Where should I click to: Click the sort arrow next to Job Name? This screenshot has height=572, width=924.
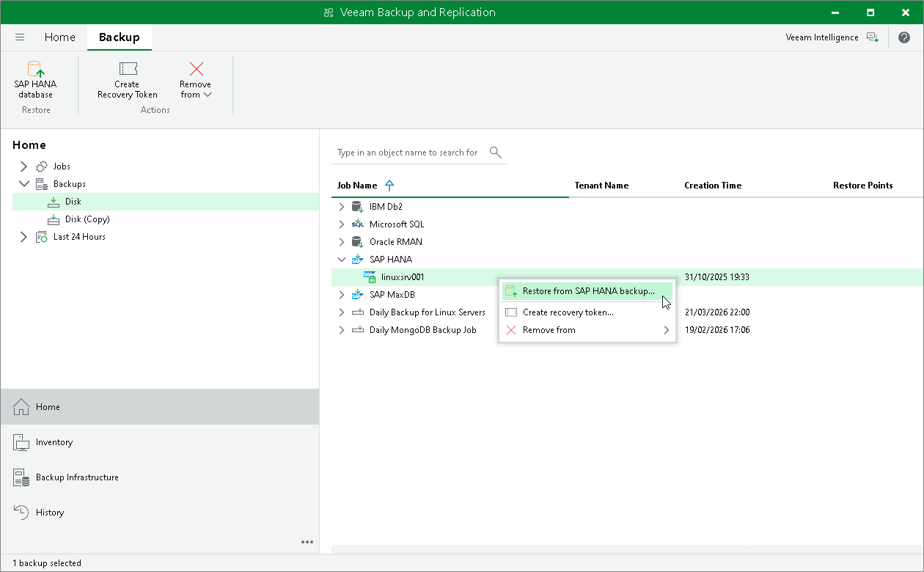click(x=389, y=186)
